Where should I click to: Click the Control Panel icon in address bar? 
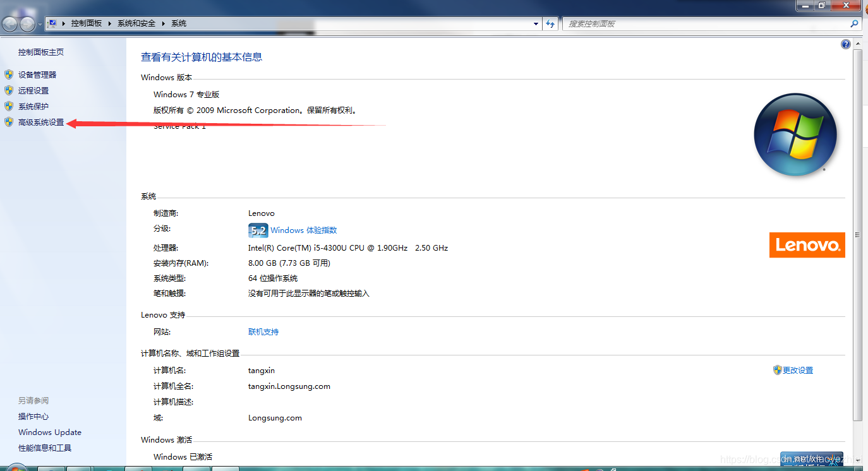pos(52,23)
